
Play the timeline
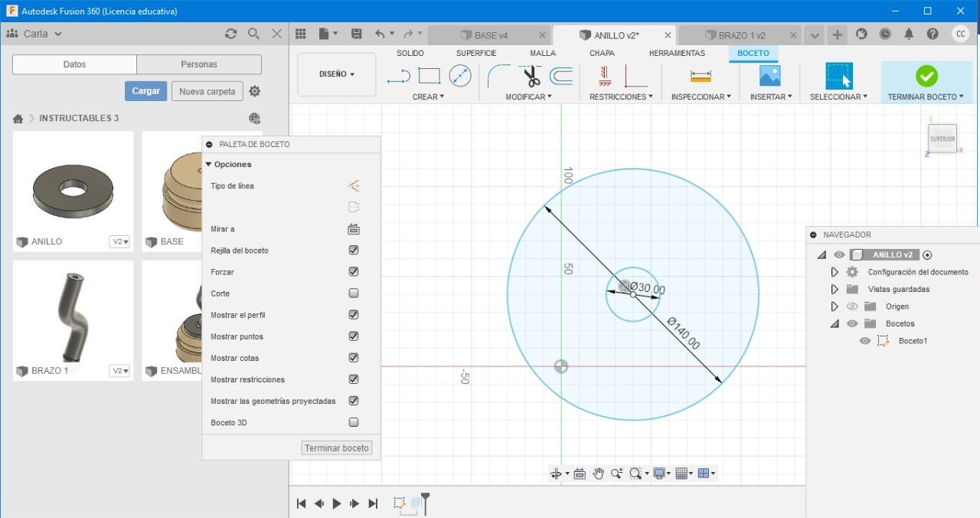[337, 503]
